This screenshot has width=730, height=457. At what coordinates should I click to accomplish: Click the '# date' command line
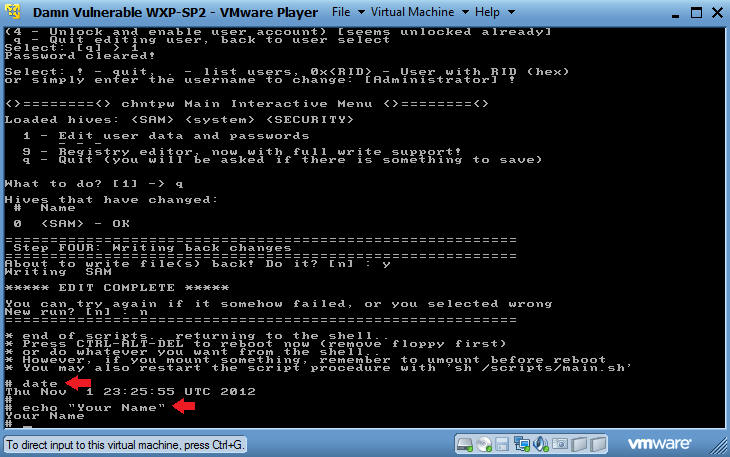(x=31, y=384)
